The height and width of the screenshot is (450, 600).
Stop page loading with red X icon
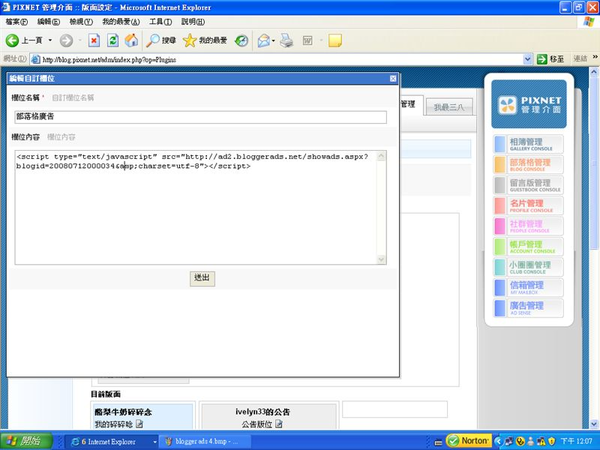point(94,40)
